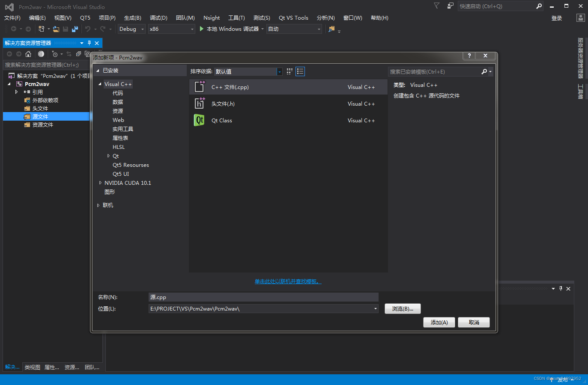The width and height of the screenshot is (588, 385).
Task: Switch the template list to medium list view
Action: [300, 71]
